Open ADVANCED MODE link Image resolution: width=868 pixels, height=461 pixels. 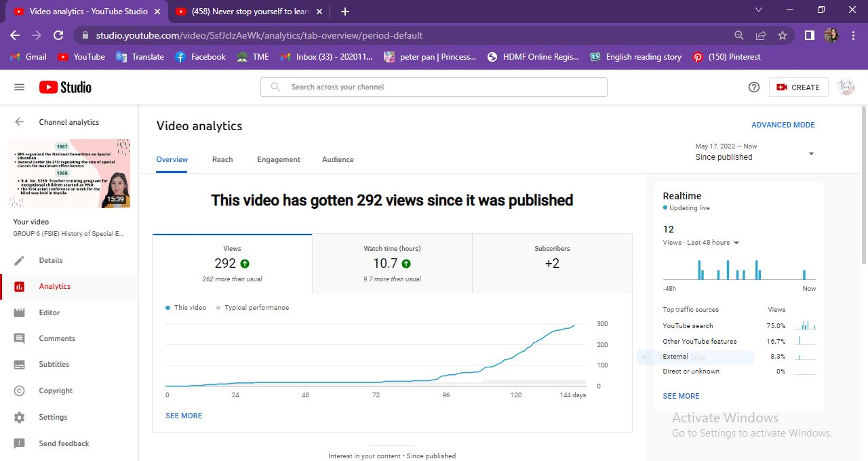(x=783, y=125)
